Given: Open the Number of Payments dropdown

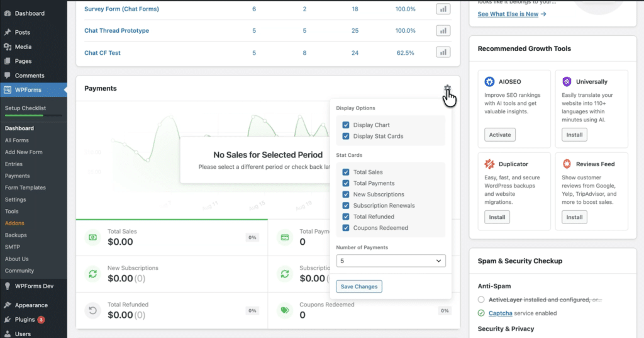Looking at the screenshot, I should click(391, 261).
